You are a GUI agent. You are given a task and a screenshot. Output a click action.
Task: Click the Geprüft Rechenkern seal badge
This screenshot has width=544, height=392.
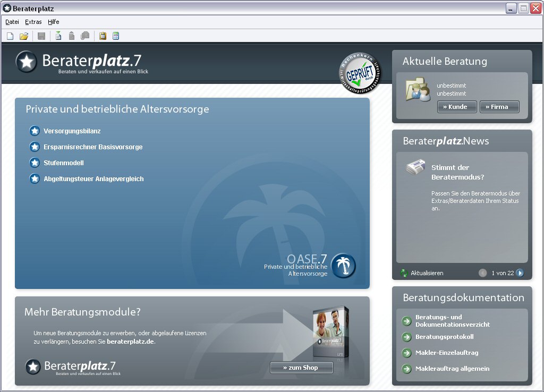(360, 73)
